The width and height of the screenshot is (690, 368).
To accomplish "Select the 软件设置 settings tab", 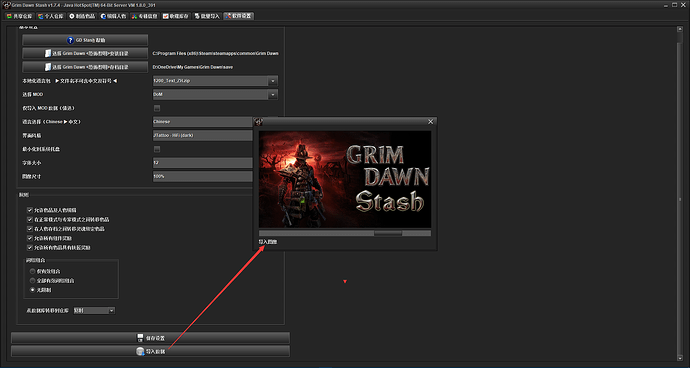I will pos(239,16).
